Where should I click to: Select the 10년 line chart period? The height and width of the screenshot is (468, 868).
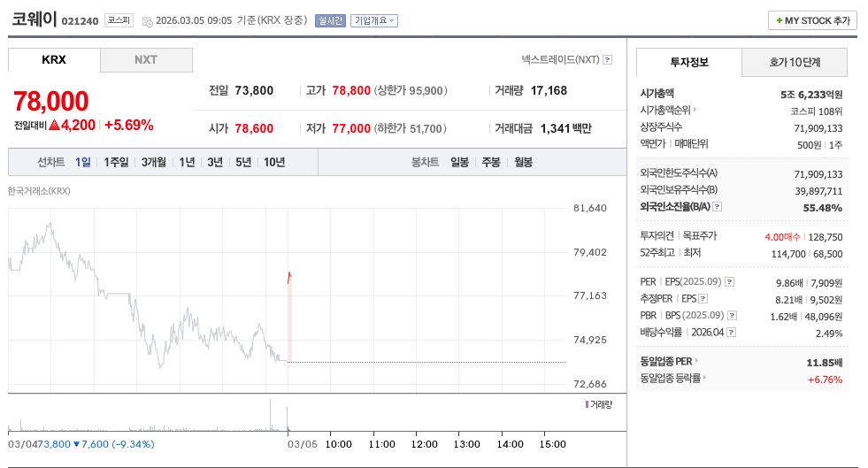coord(274,162)
